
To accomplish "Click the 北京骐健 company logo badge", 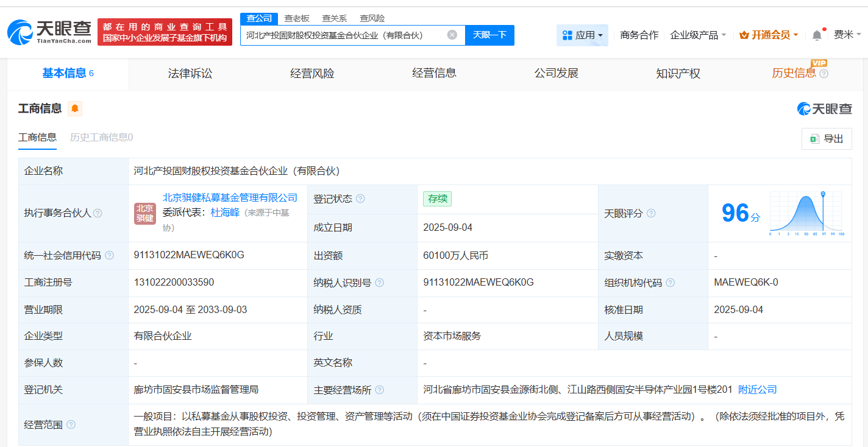I will coord(145,213).
